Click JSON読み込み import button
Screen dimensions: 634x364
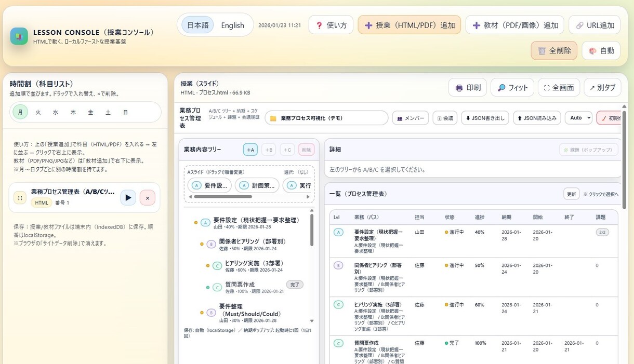point(537,118)
